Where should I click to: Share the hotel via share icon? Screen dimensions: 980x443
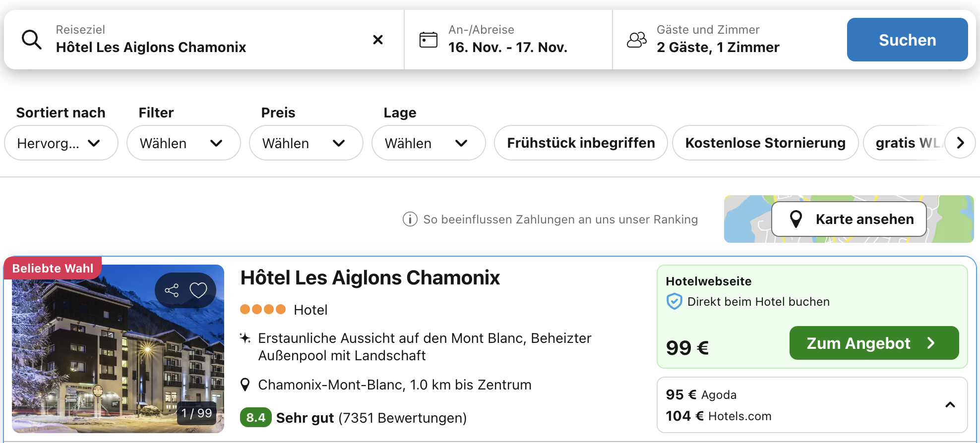pos(172,290)
